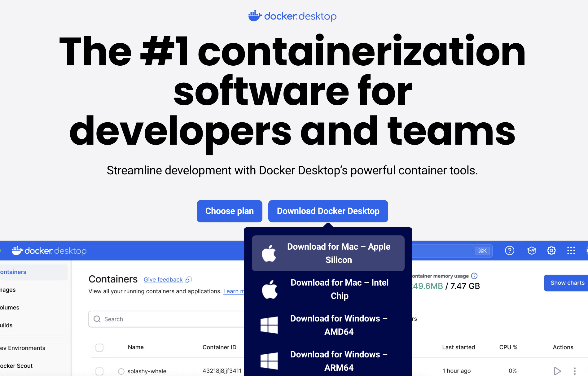Click the container Search input field
Image resolution: width=588 pixels, height=376 pixels.
click(166, 319)
